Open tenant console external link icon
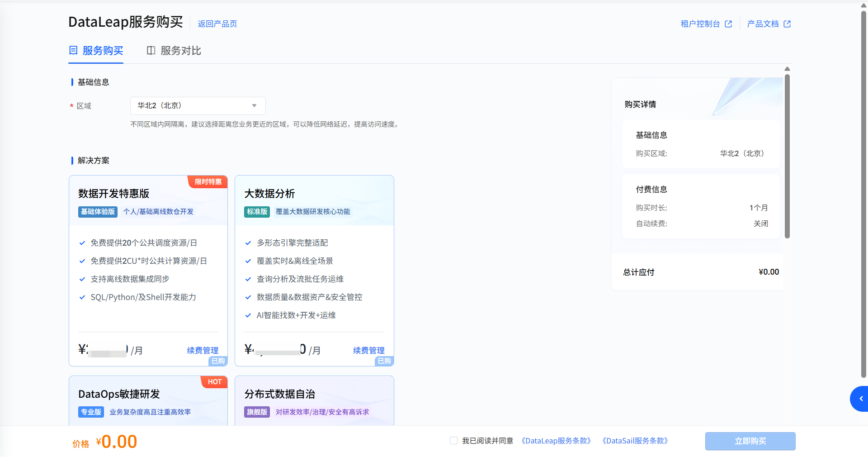Viewport: 868px width, 457px height. coord(728,24)
